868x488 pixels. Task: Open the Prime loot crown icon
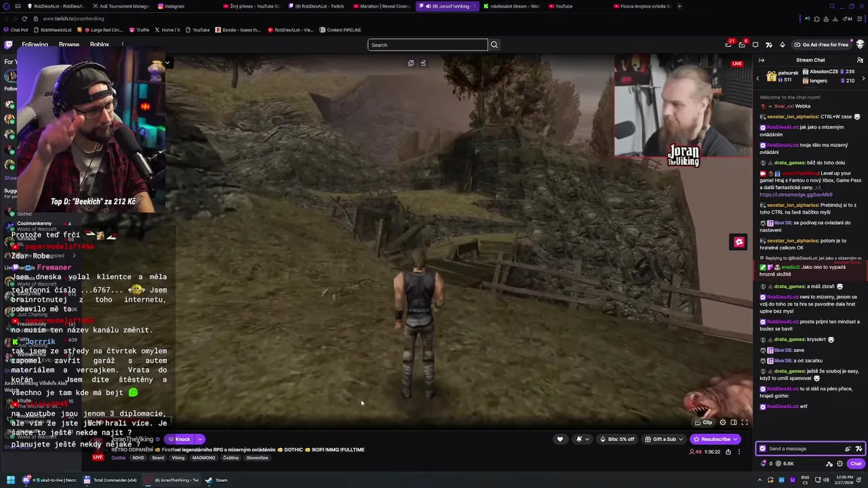click(728, 45)
